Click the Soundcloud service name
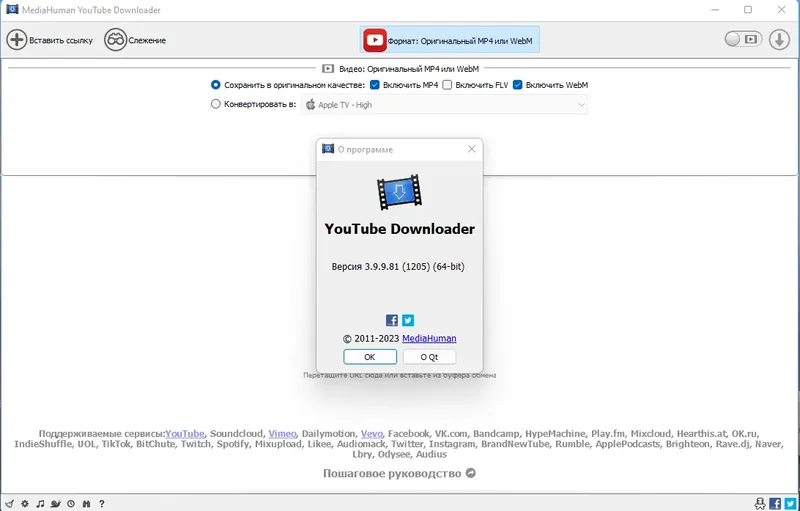This screenshot has width=800, height=511. point(236,433)
